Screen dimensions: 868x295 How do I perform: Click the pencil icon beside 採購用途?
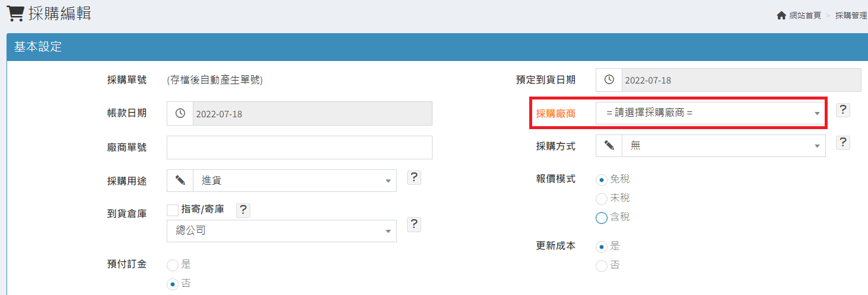point(180,181)
